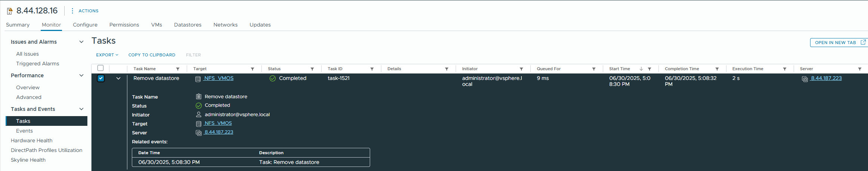This screenshot has width=868, height=171.
Task: Open the 8.44.187.223 link in task details
Action: (x=218, y=132)
